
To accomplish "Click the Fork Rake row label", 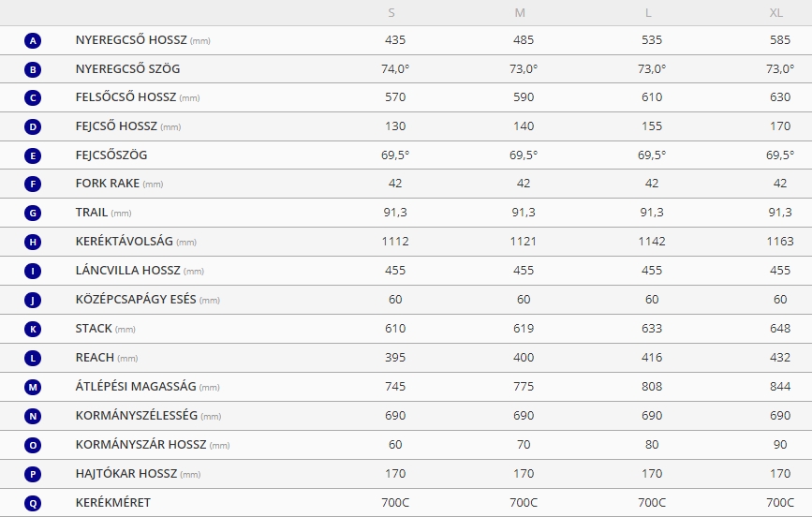I will tap(119, 184).
